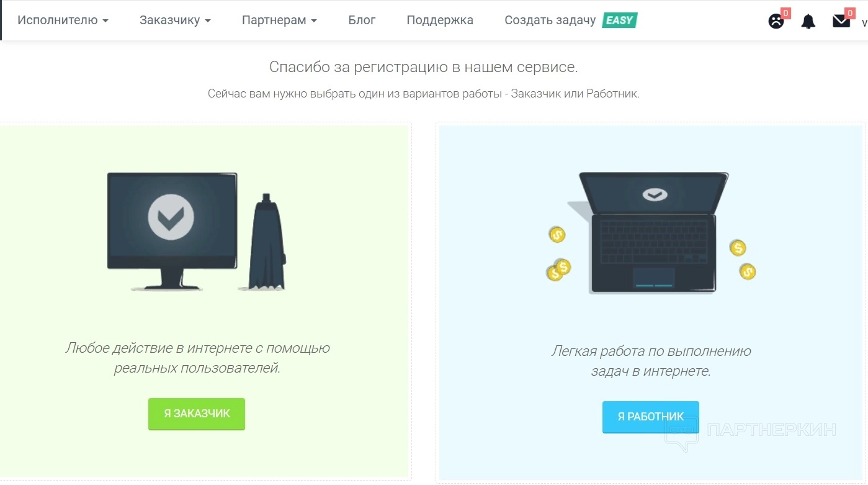Image resolution: width=868 pixels, height=485 pixels.
Task: Click the Создать задачу link
Action: pyautogui.click(x=550, y=20)
